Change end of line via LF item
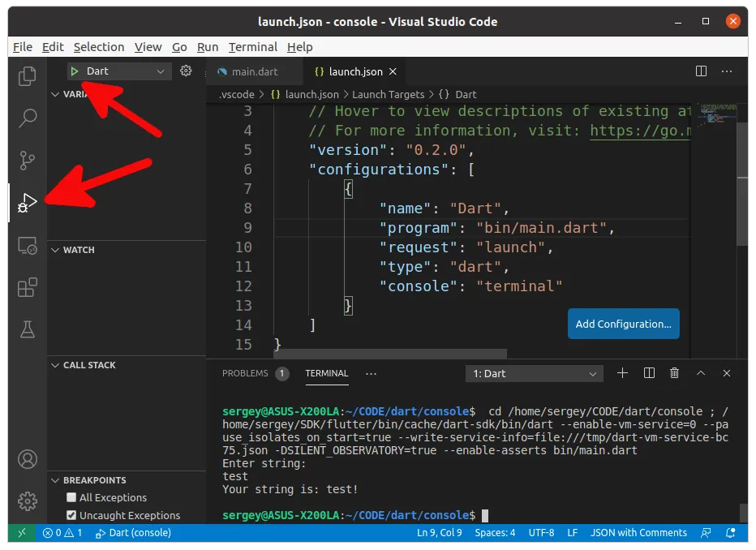Screen dimensions: 756x550 pyautogui.click(x=573, y=533)
